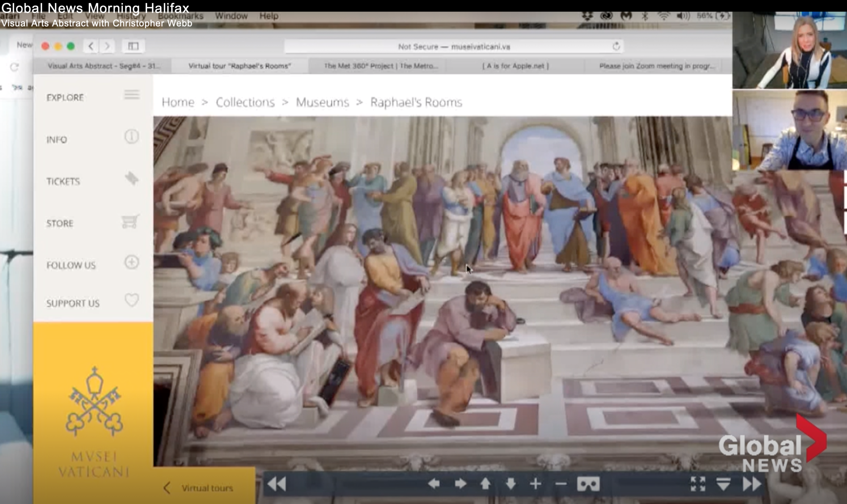Image resolution: width=847 pixels, height=504 pixels.
Task: Go to previous scene with rewind arrows
Action: tap(276, 484)
